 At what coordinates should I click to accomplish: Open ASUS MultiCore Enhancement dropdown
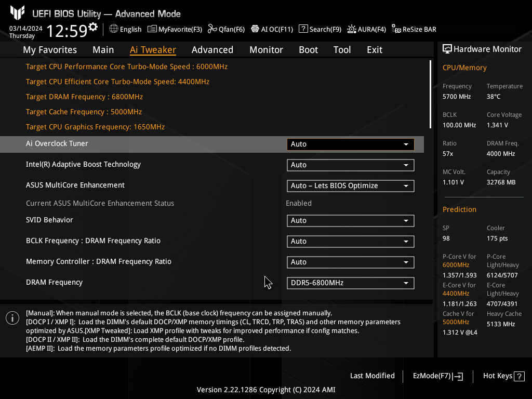pyautogui.click(x=351, y=186)
